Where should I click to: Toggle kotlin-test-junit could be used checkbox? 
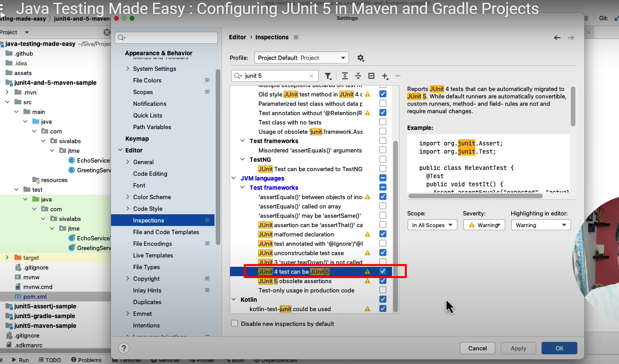[x=383, y=309]
